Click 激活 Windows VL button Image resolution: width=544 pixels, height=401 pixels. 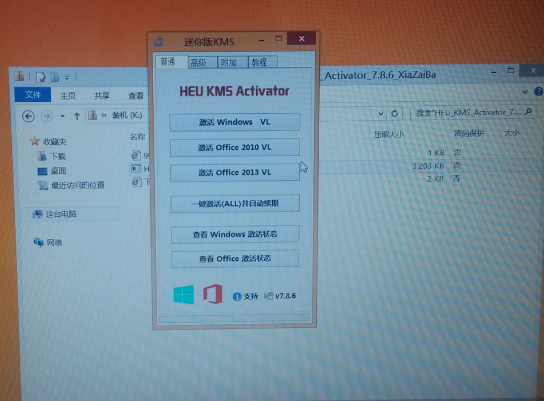pos(235,122)
